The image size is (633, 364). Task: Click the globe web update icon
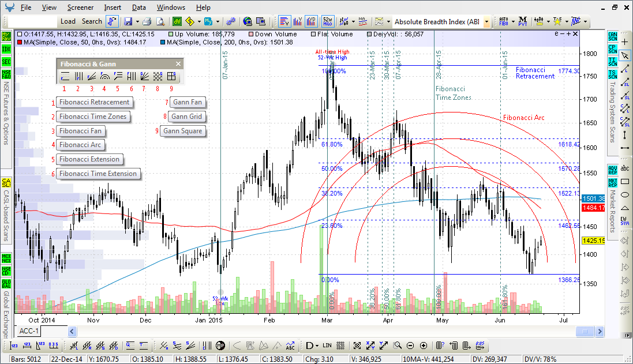248,21
